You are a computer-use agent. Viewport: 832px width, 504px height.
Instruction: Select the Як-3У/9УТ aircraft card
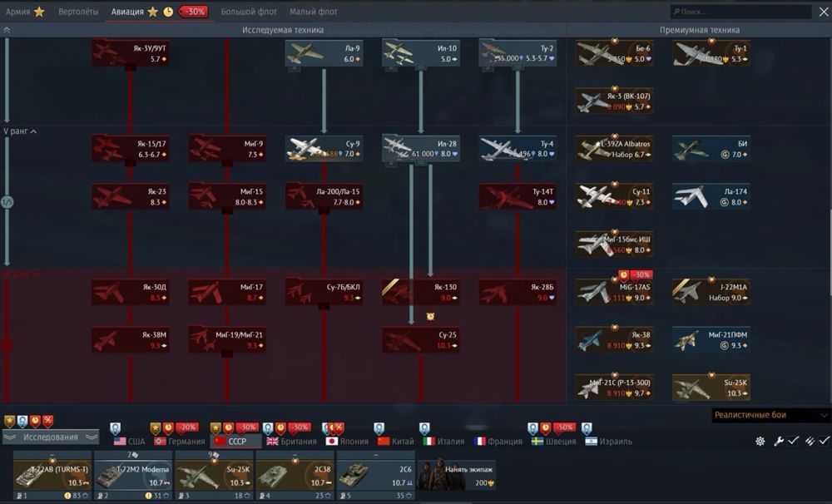pyautogui.click(x=131, y=53)
